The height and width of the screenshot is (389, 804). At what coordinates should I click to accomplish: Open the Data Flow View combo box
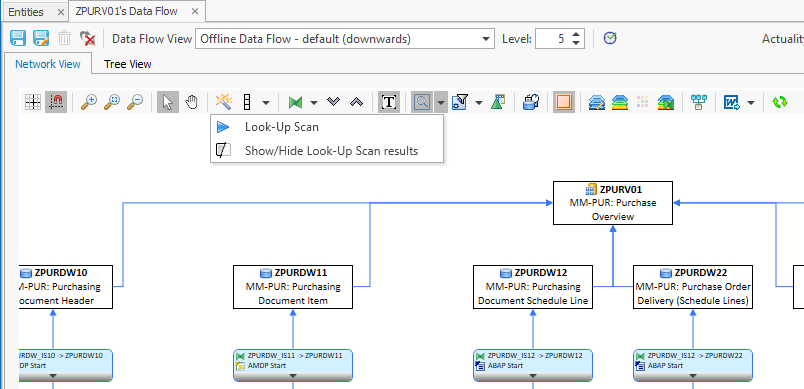(345, 38)
